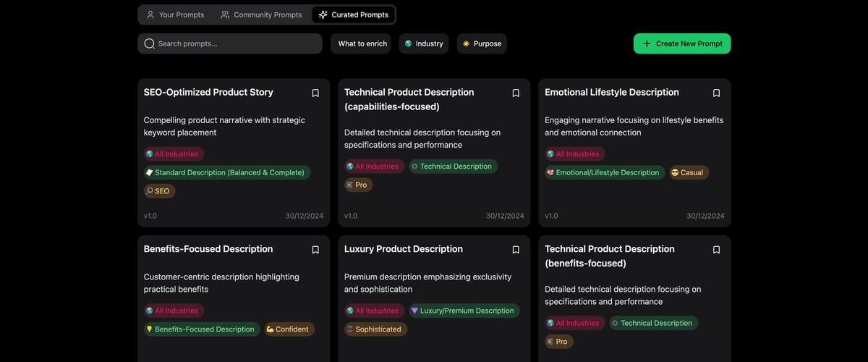Open Technical Product Description (capabilities-focused) title
The image size is (868, 362).
409,99
